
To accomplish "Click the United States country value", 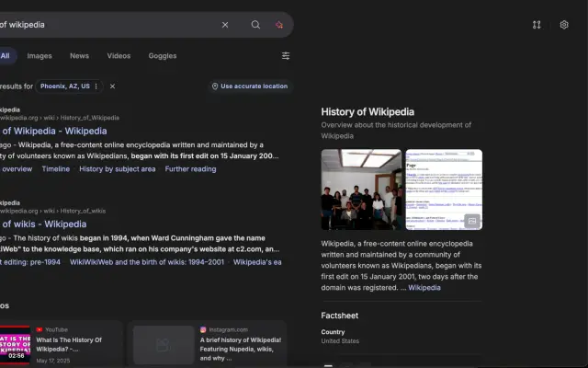I will click(x=340, y=341).
